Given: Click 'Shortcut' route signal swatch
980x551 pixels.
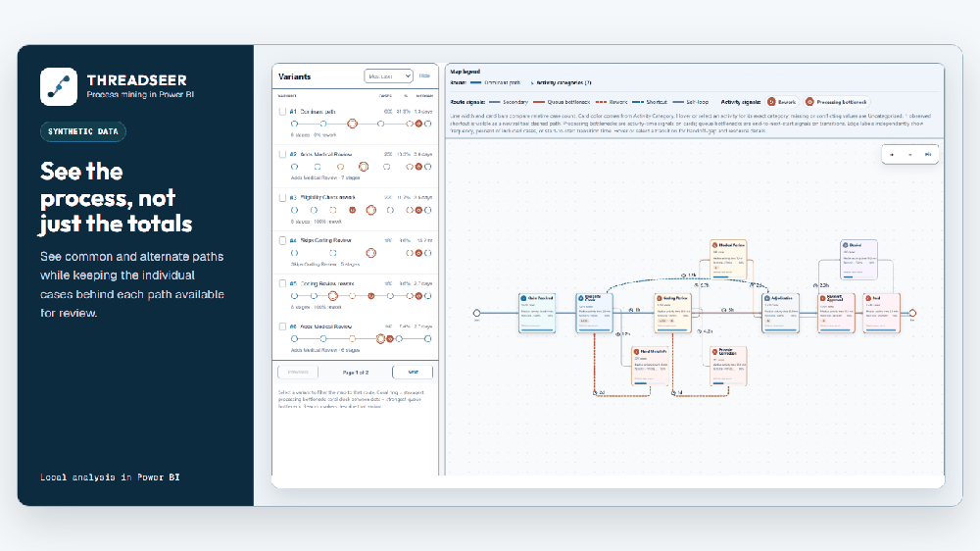Looking at the screenshot, I should click(638, 102).
